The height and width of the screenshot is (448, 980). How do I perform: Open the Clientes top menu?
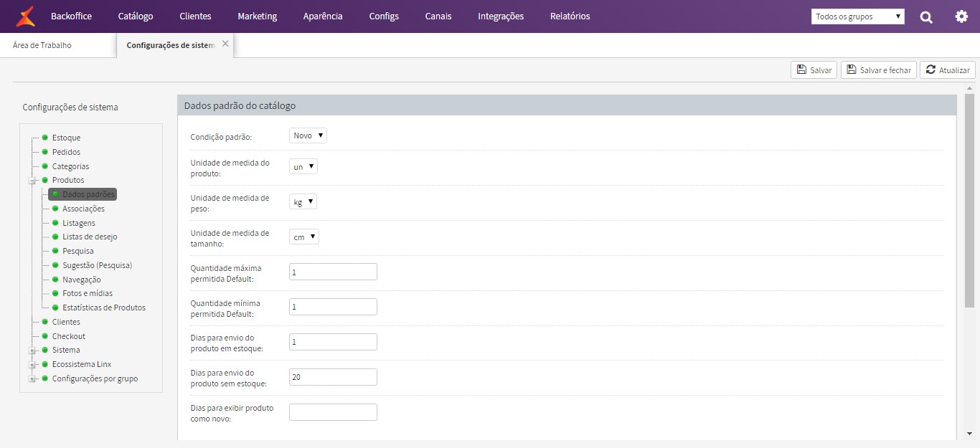point(195,16)
